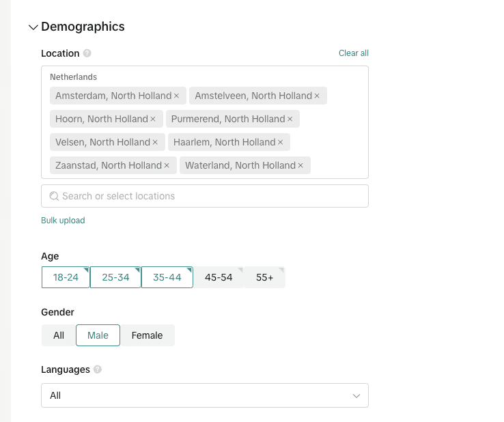Remove the Zaanstad, North Holland location tag
This screenshot has width=504, height=422.
click(167, 165)
